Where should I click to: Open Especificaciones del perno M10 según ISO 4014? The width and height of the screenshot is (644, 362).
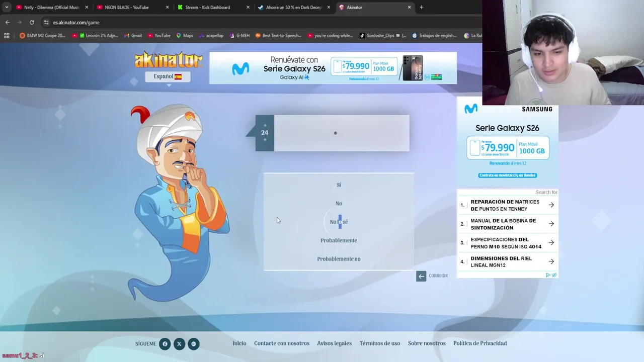pyautogui.click(x=507, y=243)
